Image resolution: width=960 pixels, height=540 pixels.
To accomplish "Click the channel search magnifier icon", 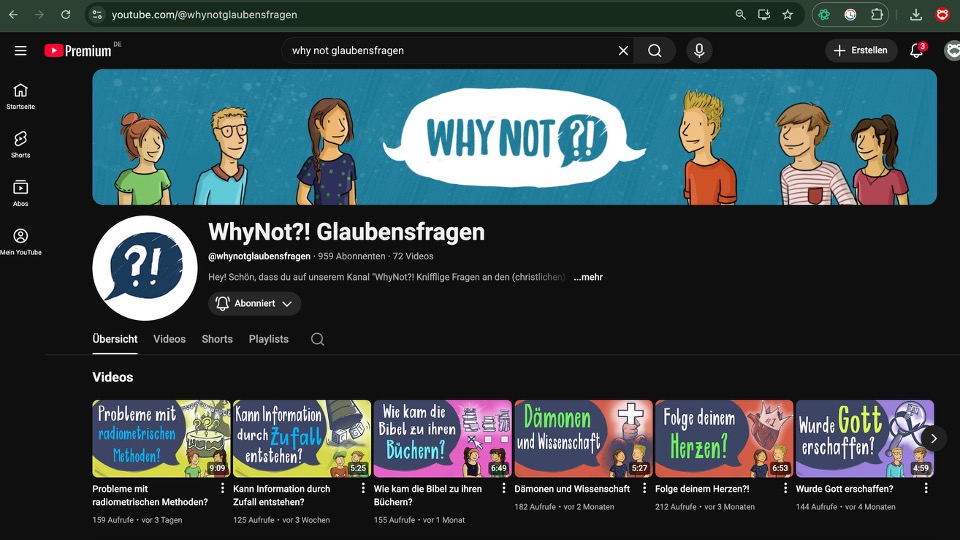I will [317, 339].
